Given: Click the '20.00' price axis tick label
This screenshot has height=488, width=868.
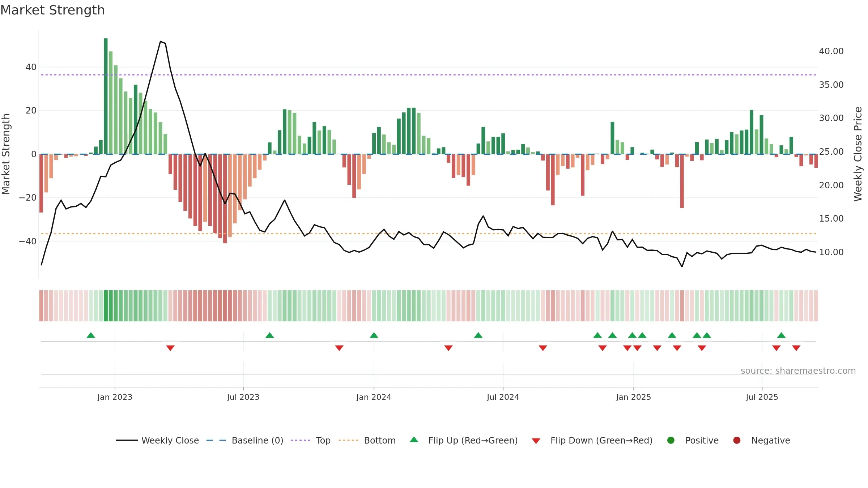Looking at the screenshot, I should tap(831, 185).
